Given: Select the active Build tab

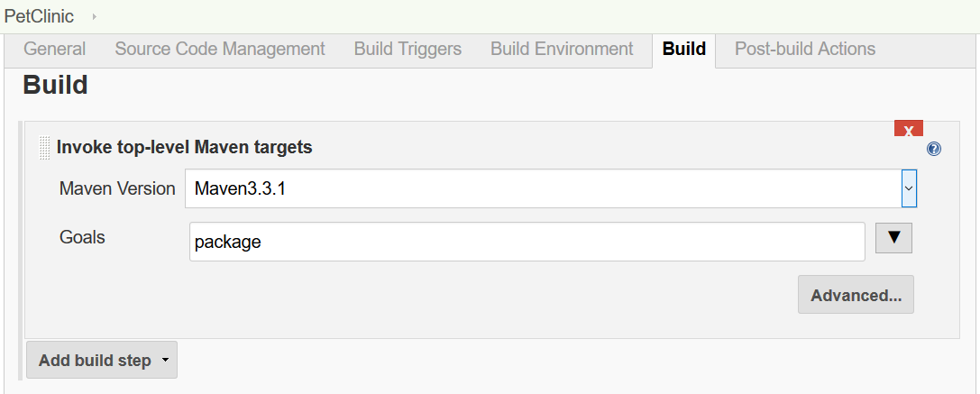Looking at the screenshot, I should click(683, 49).
